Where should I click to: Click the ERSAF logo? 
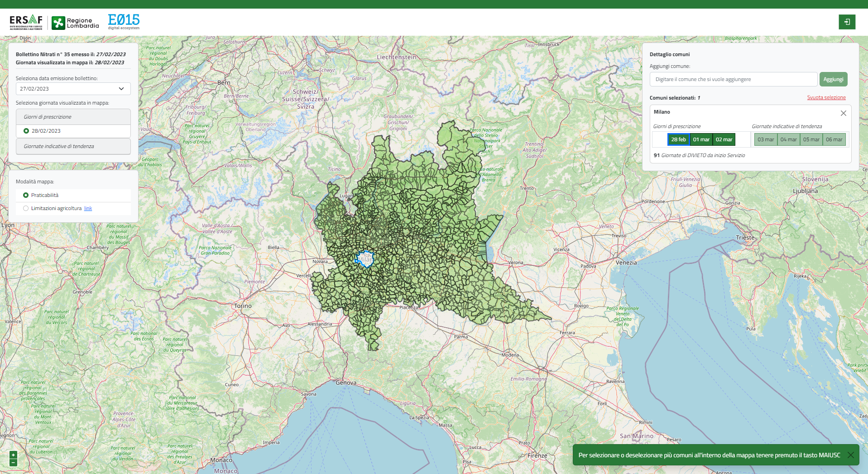point(26,22)
